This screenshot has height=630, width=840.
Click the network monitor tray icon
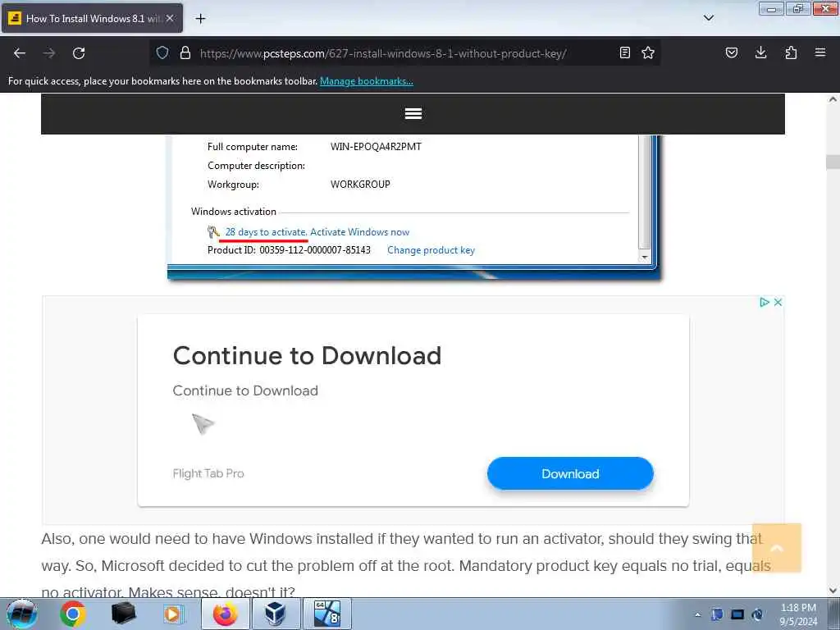click(x=737, y=614)
